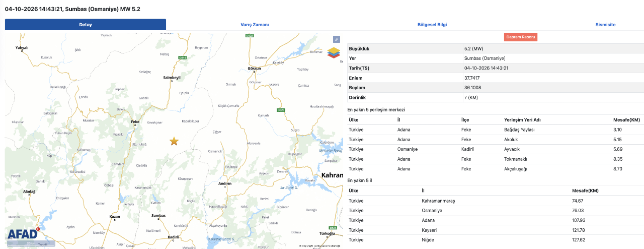The width and height of the screenshot is (644, 249).
Task: Select the Detay tab
Action: point(86,25)
